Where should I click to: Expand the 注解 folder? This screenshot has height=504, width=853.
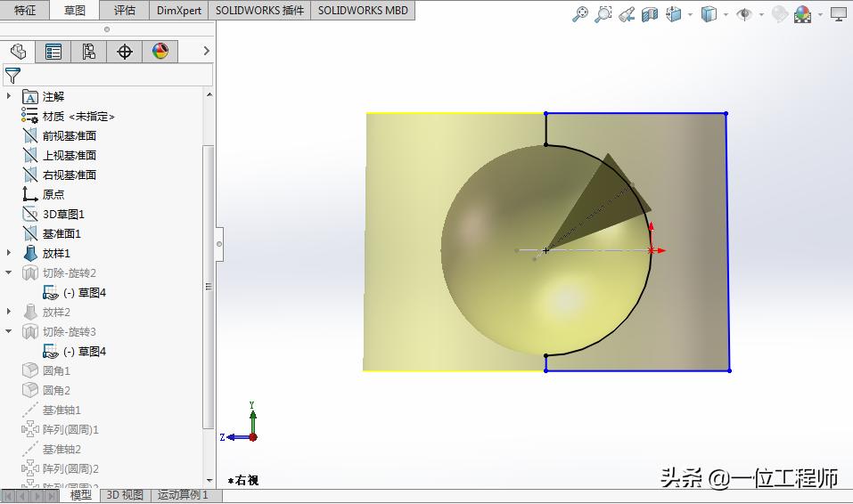pos(10,96)
